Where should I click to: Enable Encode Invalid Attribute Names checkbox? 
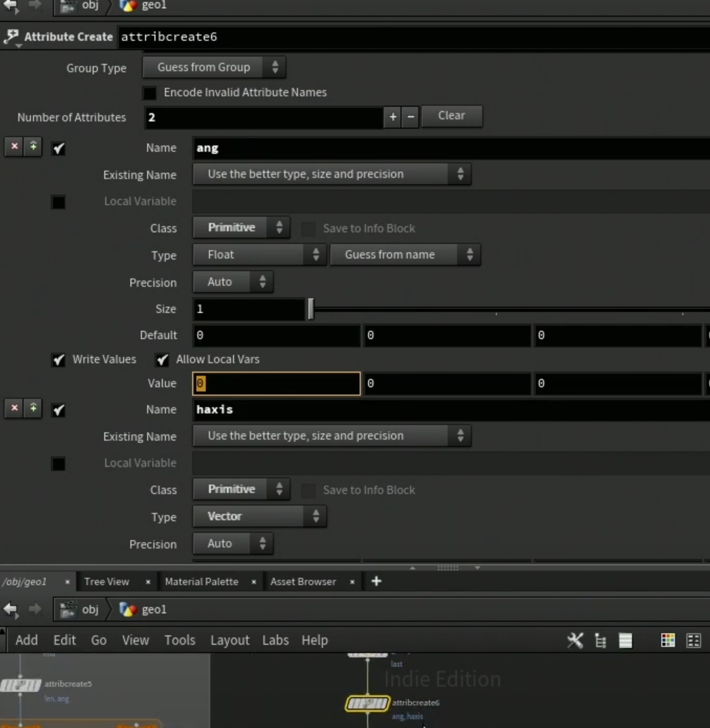click(150, 93)
